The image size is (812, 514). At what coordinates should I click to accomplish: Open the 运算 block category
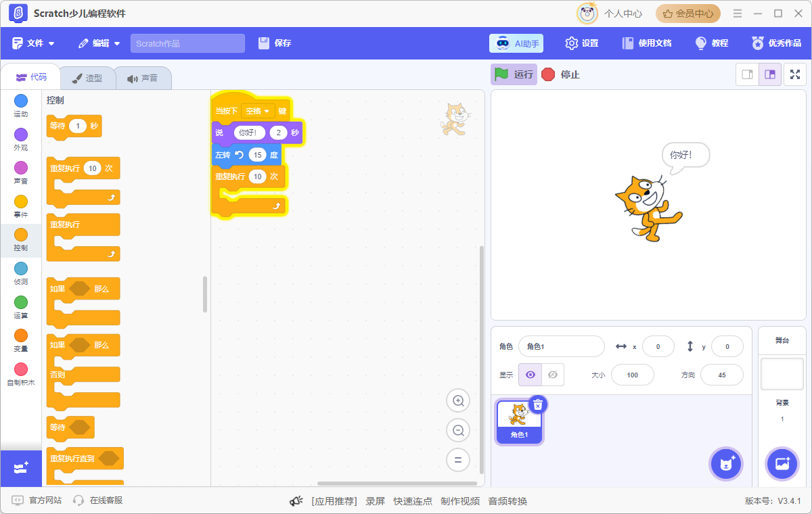pos(21,307)
